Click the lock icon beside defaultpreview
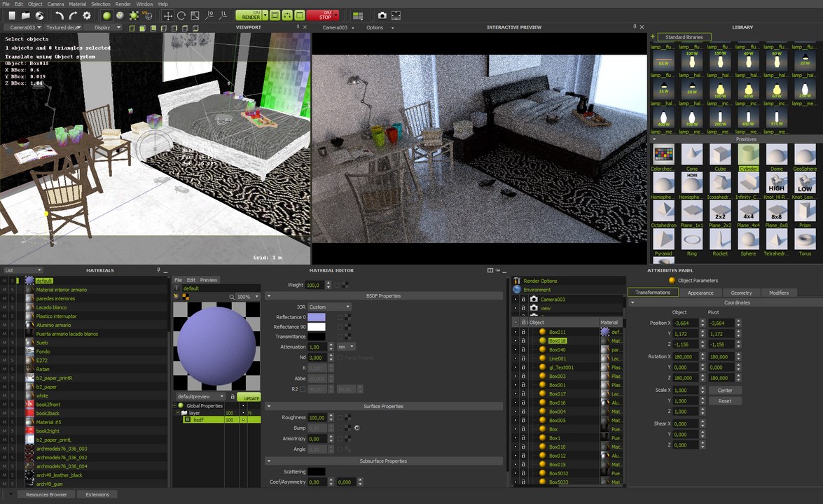This screenshot has width=823, height=504. tap(231, 397)
